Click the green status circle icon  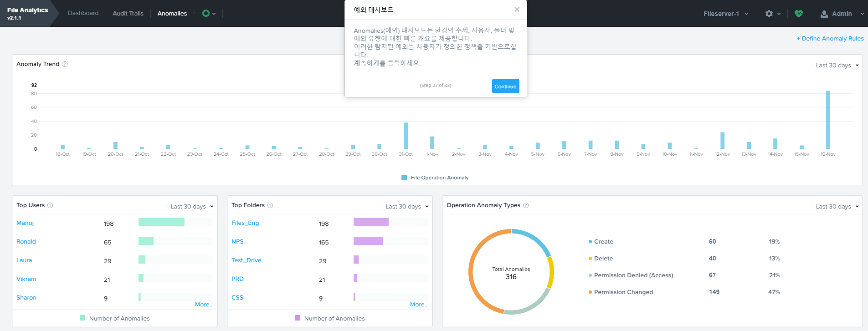point(206,13)
